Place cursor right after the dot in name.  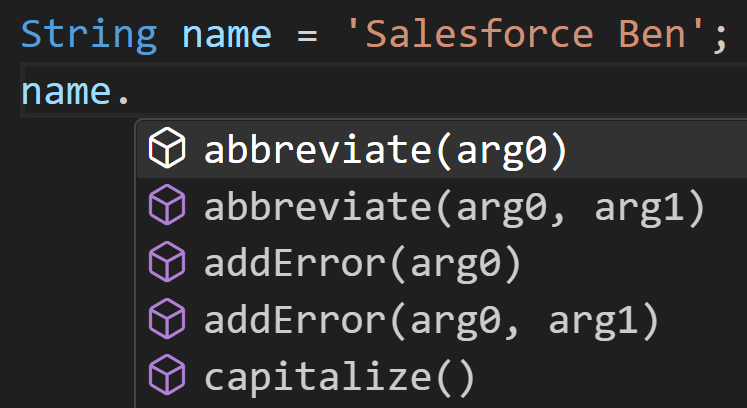[131, 92]
